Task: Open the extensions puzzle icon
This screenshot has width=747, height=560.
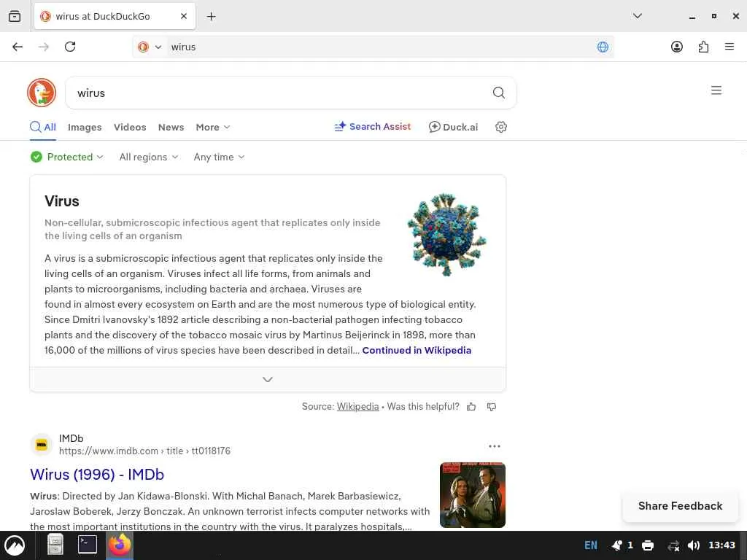Action: 703,47
